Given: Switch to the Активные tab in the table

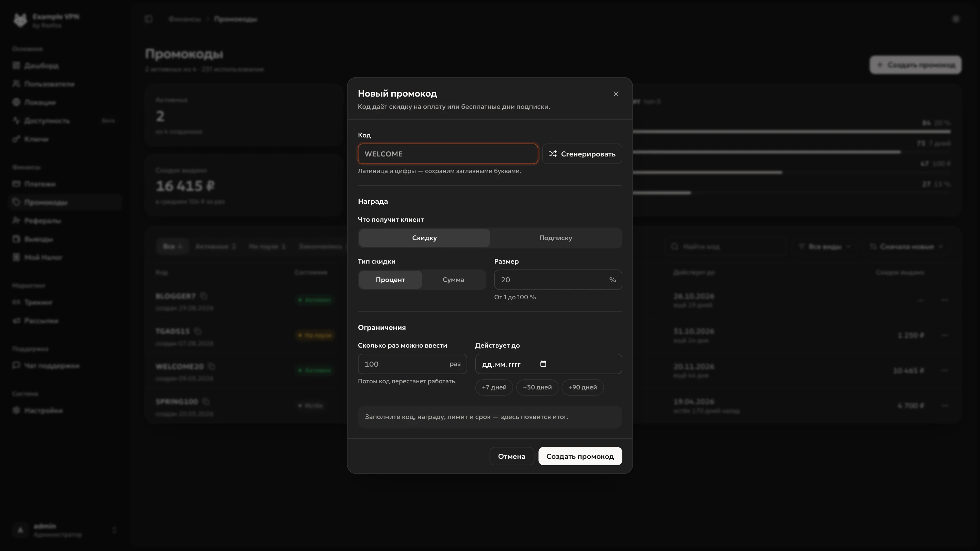Looking at the screenshot, I should coord(216,247).
